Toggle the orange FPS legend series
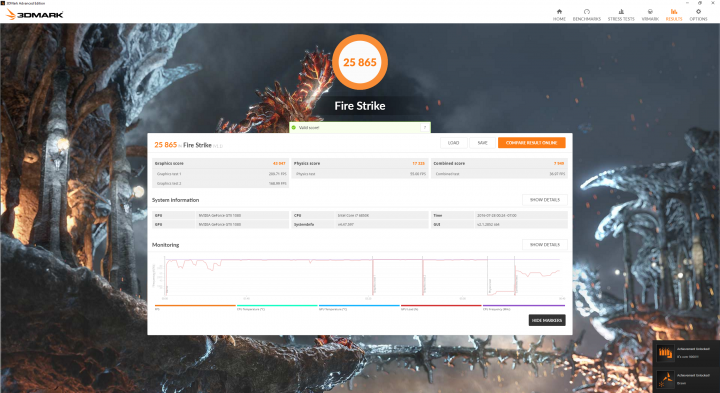720x393 pixels. click(x=195, y=307)
